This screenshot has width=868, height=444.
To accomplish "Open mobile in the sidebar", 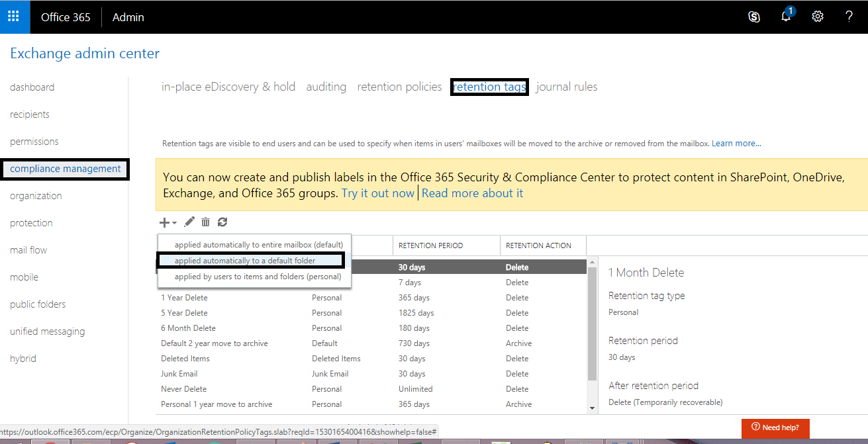I will tap(24, 277).
